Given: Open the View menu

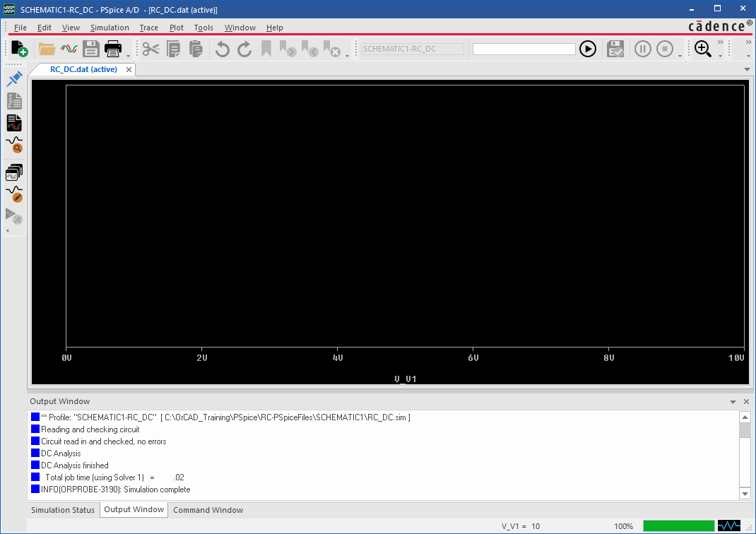Looking at the screenshot, I should 71,28.
